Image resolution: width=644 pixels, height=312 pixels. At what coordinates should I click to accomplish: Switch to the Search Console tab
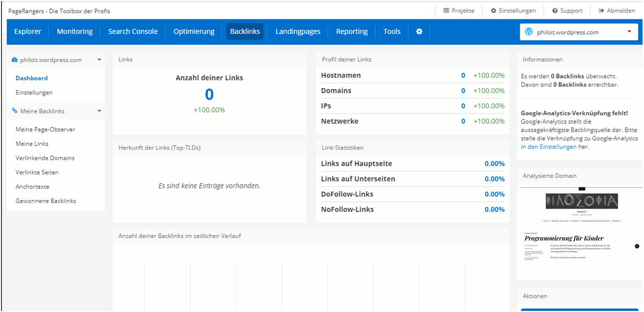(x=133, y=31)
